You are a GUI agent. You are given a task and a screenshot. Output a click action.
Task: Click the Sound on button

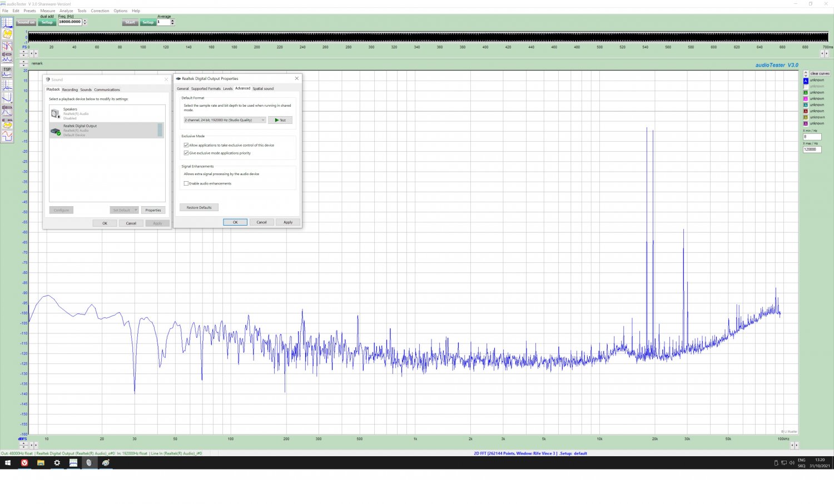[26, 22]
